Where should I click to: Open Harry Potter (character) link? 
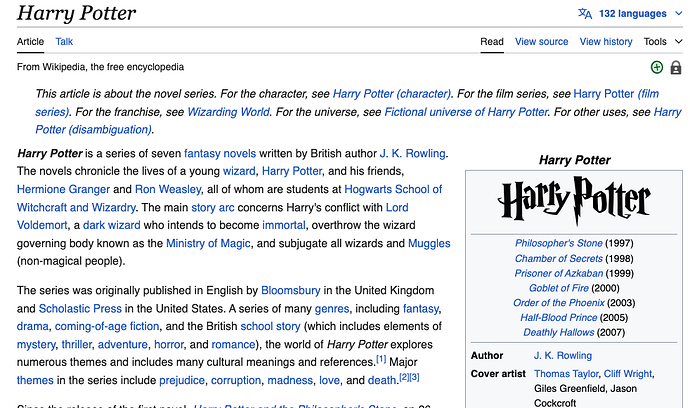point(392,94)
